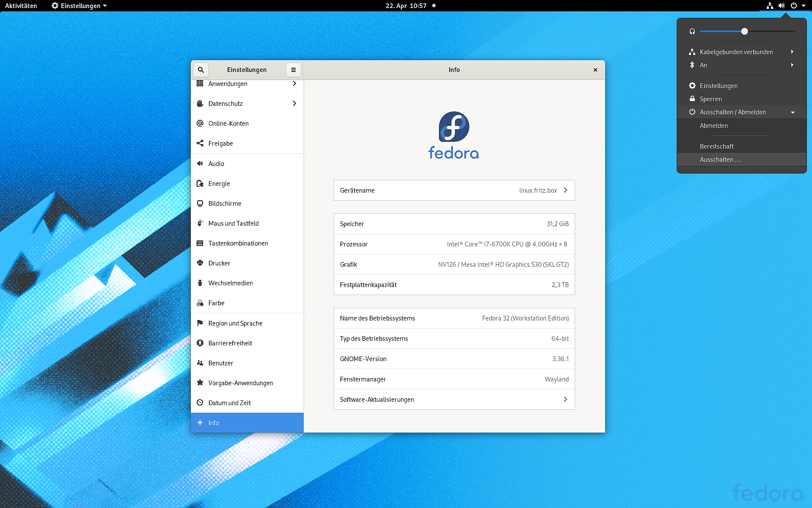Expand Kabelgebunden verbunden network submenu arrow
Image resolution: width=812 pixels, height=508 pixels.
coord(792,52)
